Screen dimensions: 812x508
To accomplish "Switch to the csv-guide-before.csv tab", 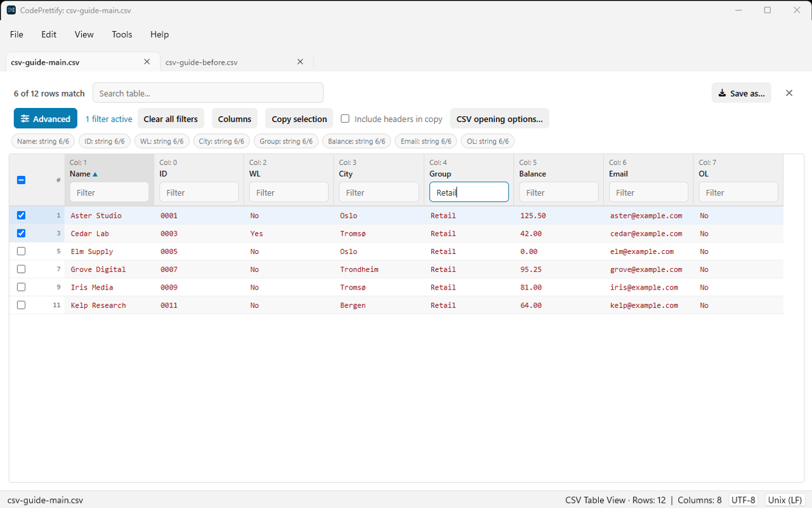I will click(202, 62).
